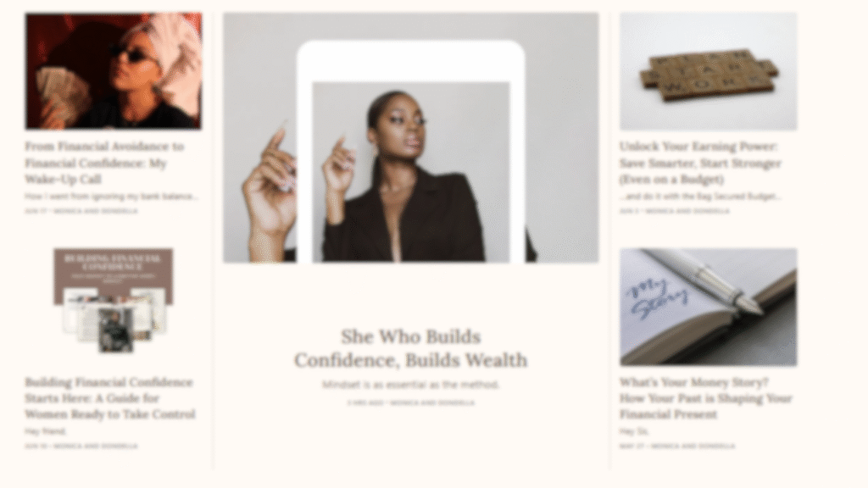Viewport: 868px width, 488px height.
Task: Open the woman holding cash thumbnail
Action: coord(114,71)
